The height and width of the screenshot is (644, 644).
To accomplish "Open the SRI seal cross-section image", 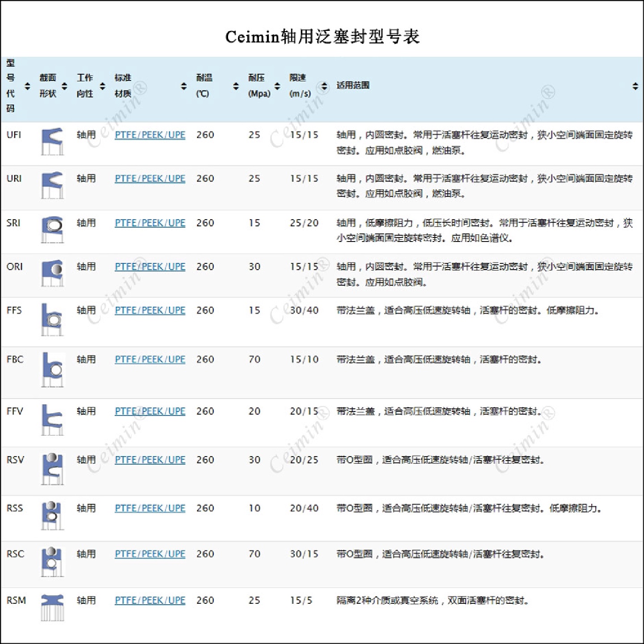I will tap(53, 229).
